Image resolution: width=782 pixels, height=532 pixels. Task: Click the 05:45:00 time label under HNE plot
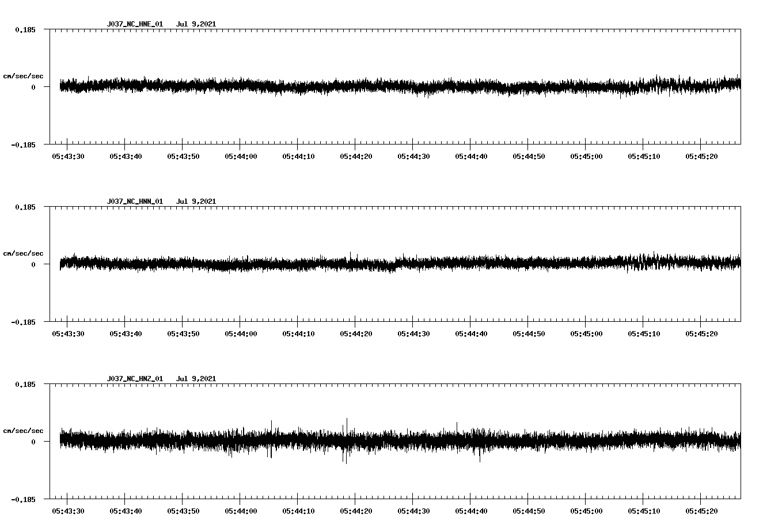point(586,156)
